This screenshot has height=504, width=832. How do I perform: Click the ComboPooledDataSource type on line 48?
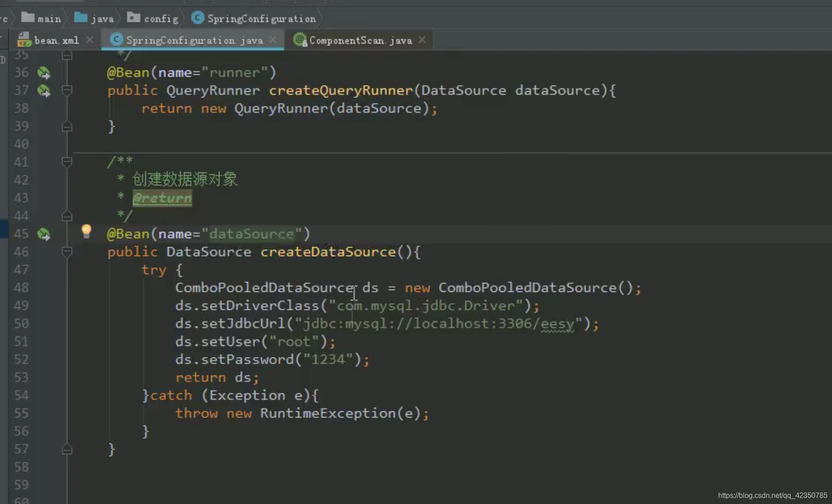click(x=265, y=288)
